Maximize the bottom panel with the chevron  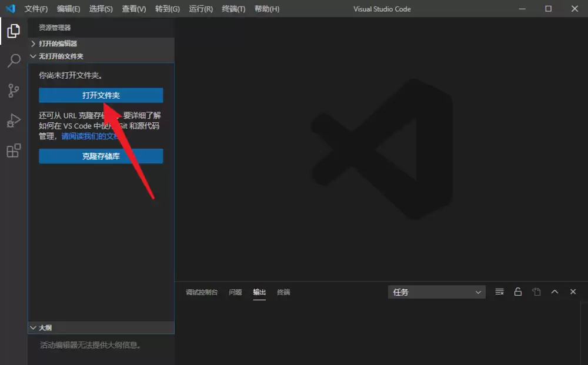pyautogui.click(x=554, y=292)
